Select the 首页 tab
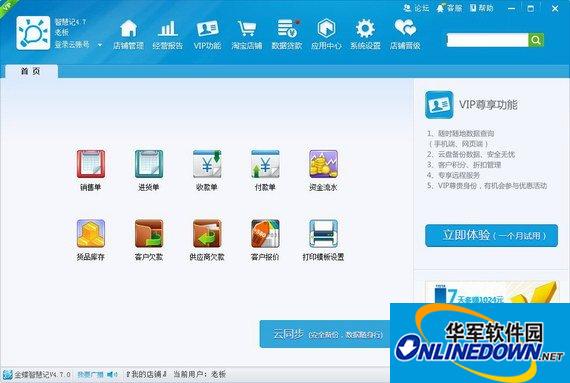Screen dimensions: 570x383 click(x=31, y=71)
